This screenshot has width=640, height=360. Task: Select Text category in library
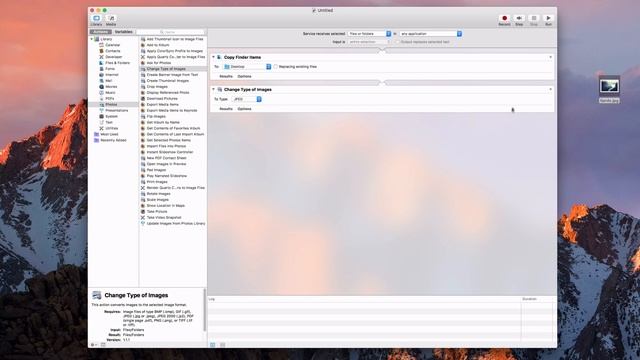109,122
